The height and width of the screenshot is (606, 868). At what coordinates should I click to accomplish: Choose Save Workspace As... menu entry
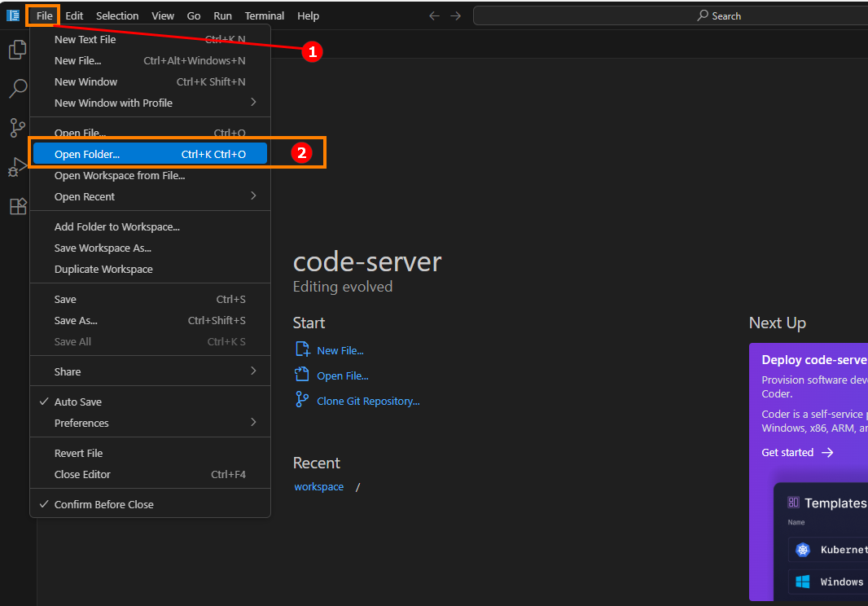tap(103, 248)
